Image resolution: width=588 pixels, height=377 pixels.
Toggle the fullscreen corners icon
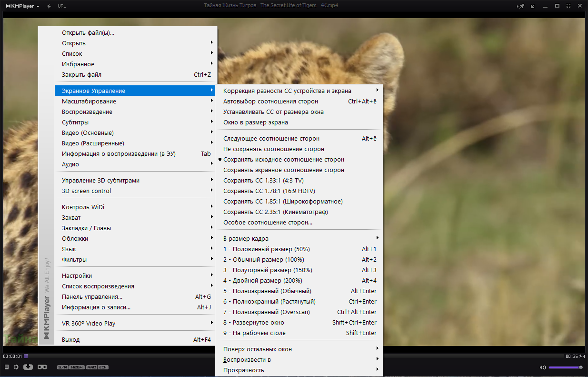pos(568,6)
